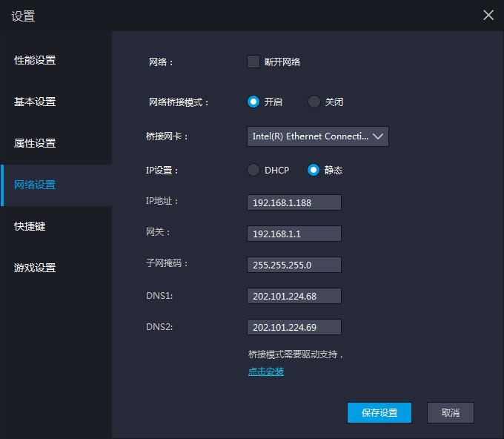Open the 性能设置 tab
The height and width of the screenshot is (439, 504).
(56, 60)
